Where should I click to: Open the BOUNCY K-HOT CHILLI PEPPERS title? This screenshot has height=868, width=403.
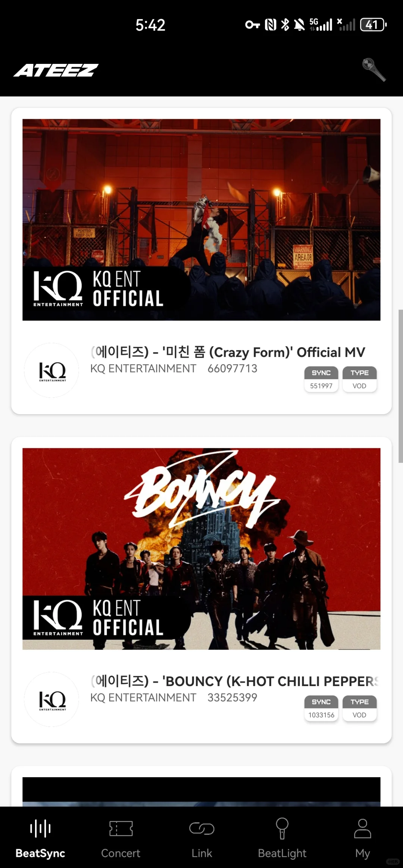click(235, 681)
